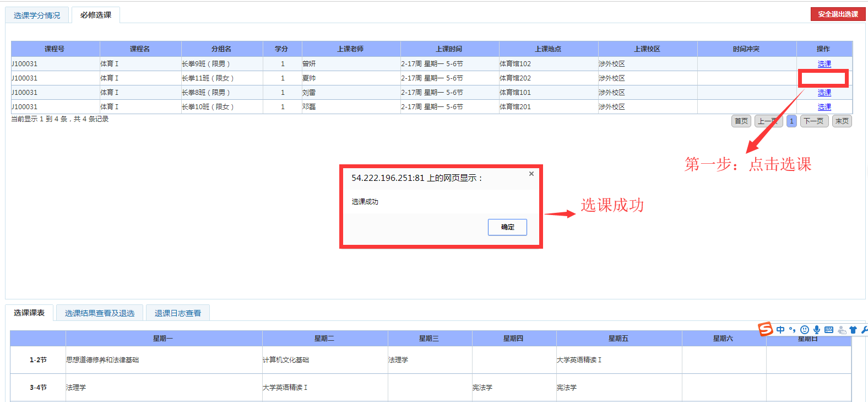Close the web page alert dialog with X
Screen dimensions: 868x402
pos(531,174)
